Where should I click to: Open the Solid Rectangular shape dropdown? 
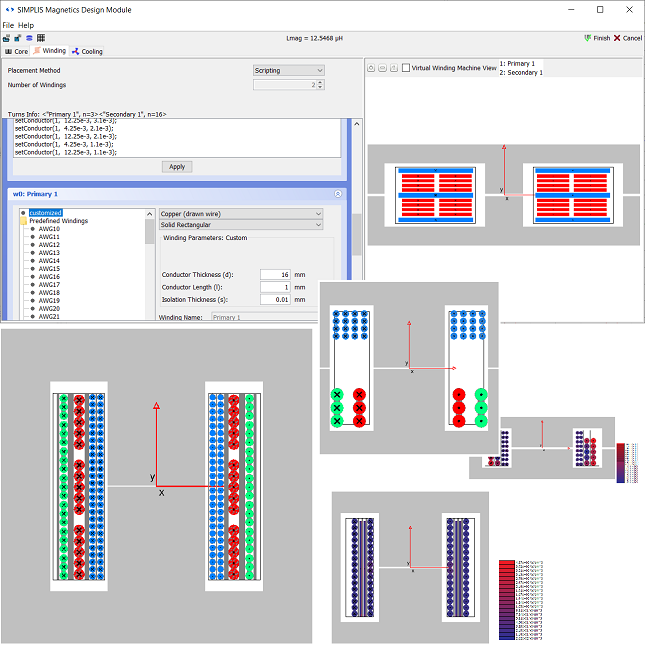(x=241, y=225)
